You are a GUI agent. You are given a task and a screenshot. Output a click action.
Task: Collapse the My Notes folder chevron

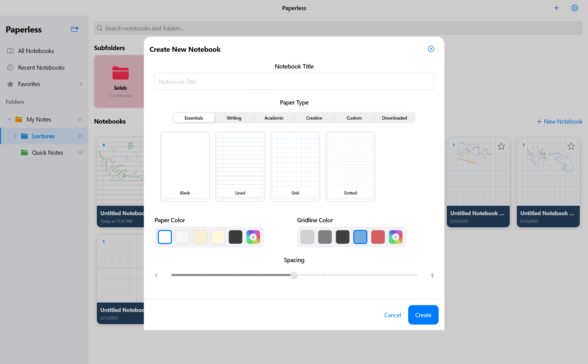tap(9, 119)
